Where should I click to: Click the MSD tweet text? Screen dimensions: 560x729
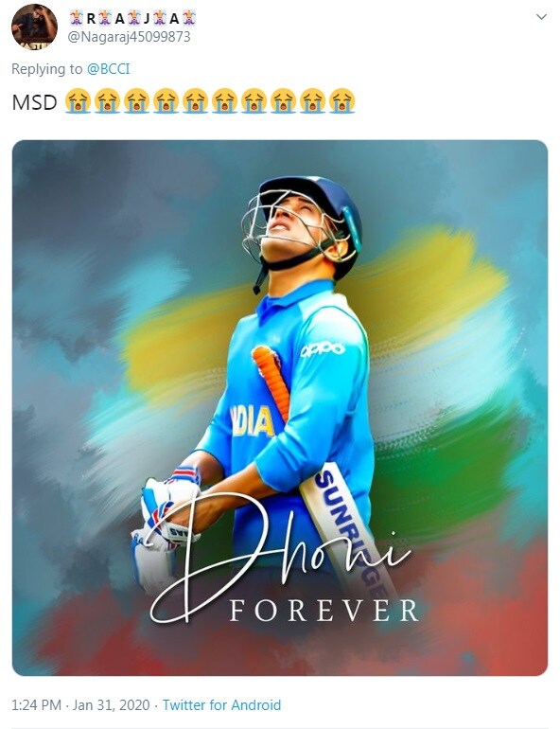34,102
